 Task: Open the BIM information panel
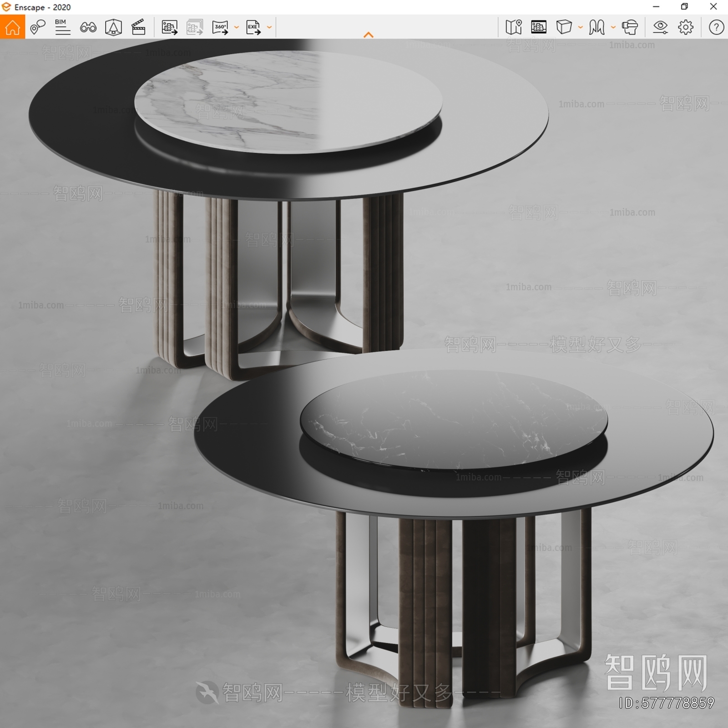63,27
